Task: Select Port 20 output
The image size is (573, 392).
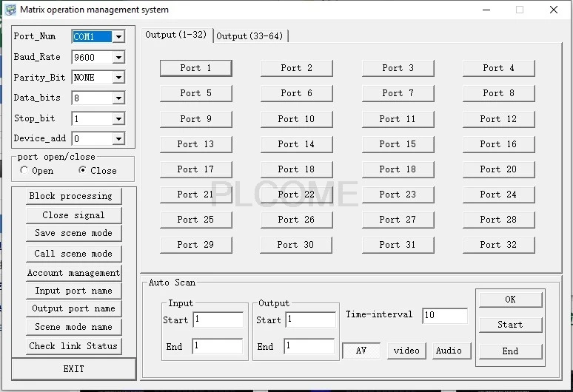Action: point(499,169)
